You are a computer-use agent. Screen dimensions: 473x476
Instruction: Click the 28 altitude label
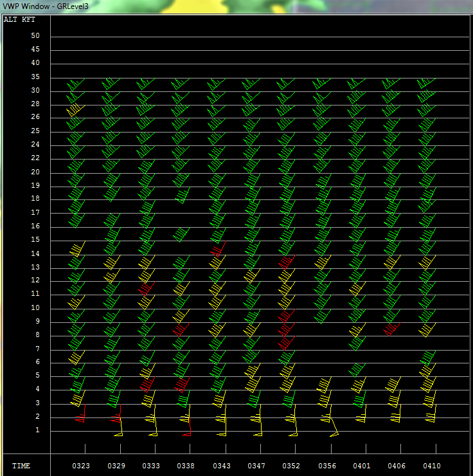tap(35, 104)
